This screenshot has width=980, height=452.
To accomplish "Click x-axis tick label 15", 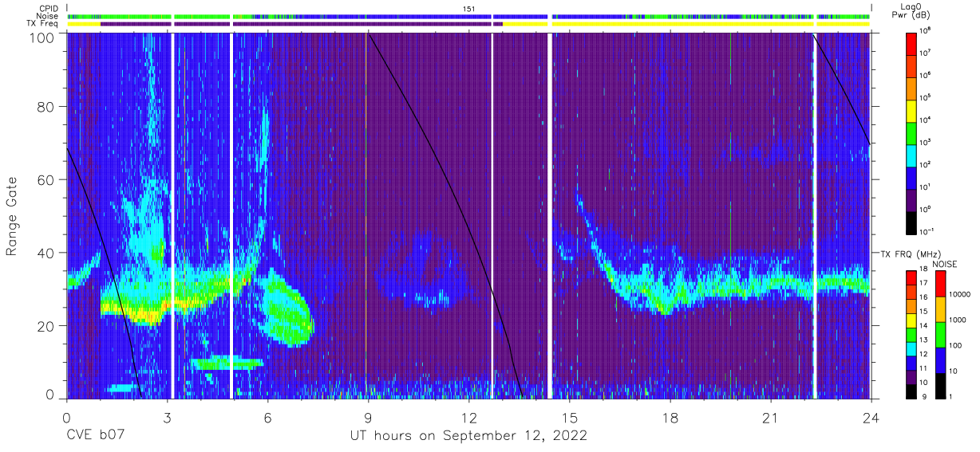I will [569, 419].
